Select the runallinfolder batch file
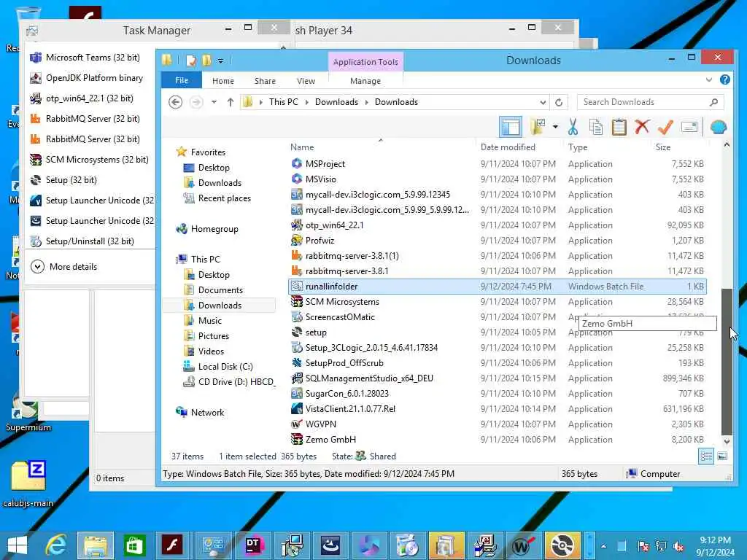This screenshot has height=560, width=747. tap(498, 286)
